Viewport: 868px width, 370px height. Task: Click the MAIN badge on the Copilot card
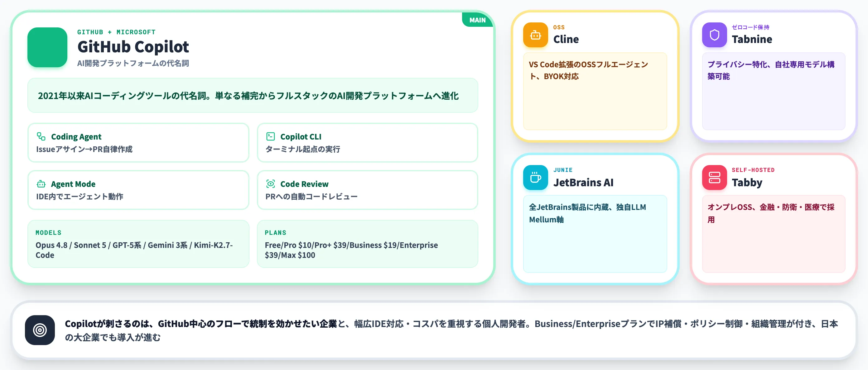(477, 20)
